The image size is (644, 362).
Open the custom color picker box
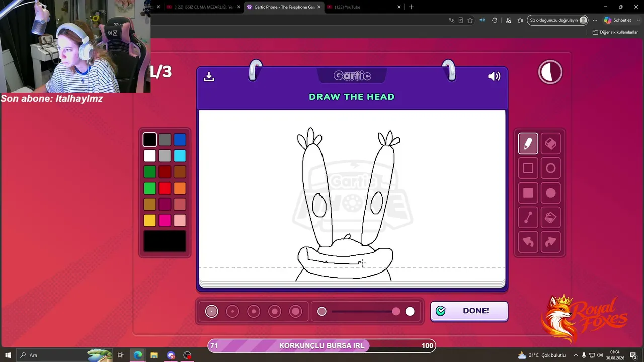point(165,241)
